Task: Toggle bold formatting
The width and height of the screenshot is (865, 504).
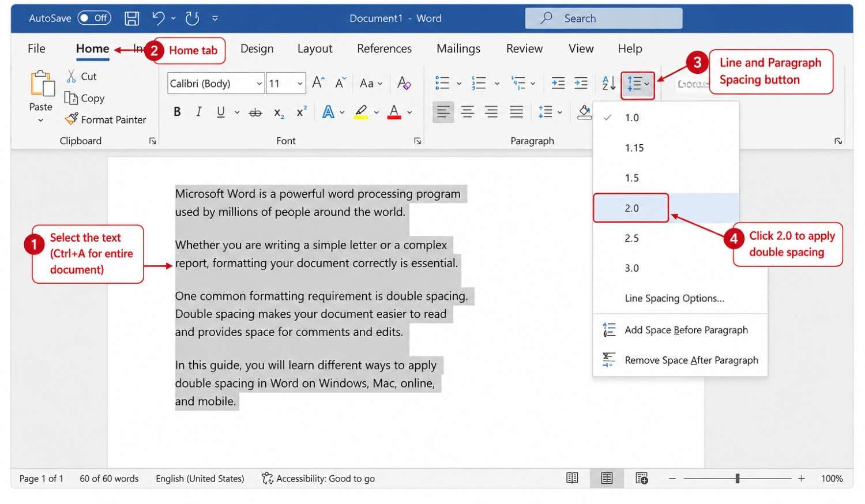Action: click(x=177, y=112)
